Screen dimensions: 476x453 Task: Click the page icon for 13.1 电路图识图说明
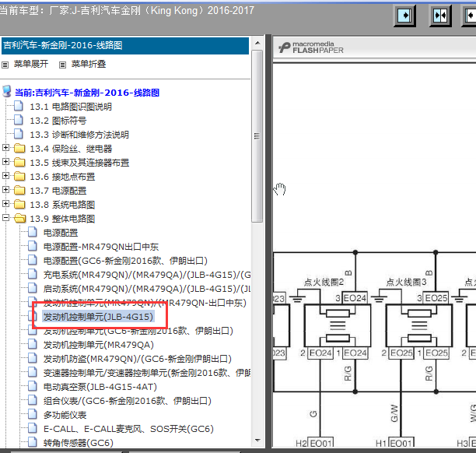pyautogui.click(x=19, y=106)
